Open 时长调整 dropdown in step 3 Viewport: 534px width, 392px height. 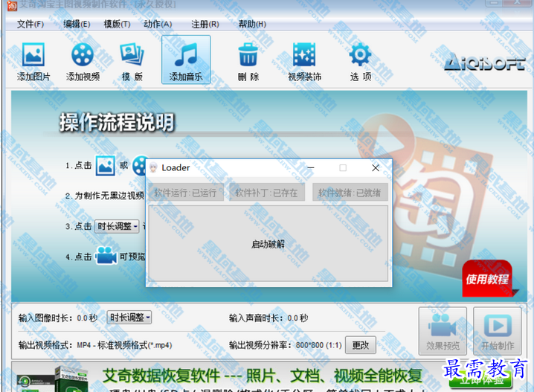click(117, 226)
